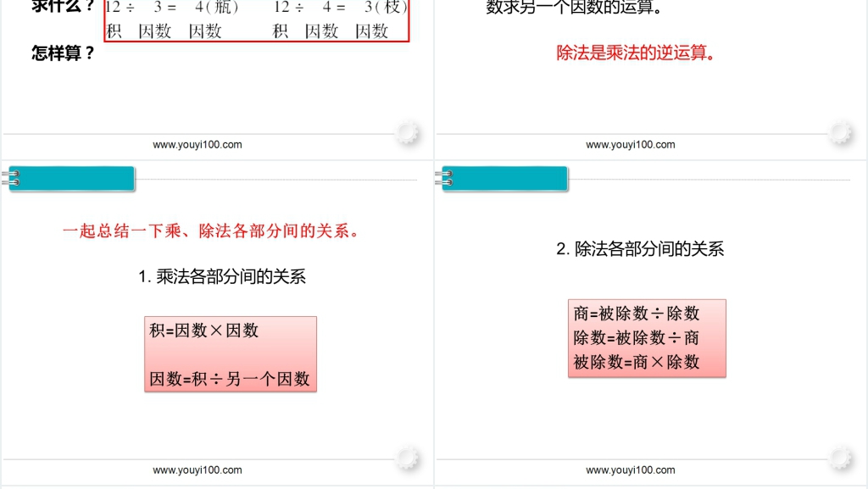
Task: Click the red text 除法是乘法的逆运算。
Action: pyautogui.click(x=635, y=53)
